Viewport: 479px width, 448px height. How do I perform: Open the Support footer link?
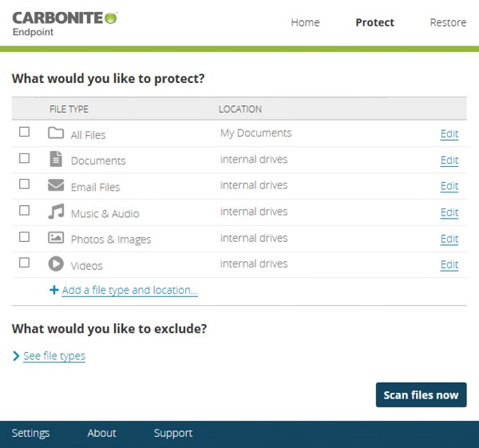tap(173, 433)
